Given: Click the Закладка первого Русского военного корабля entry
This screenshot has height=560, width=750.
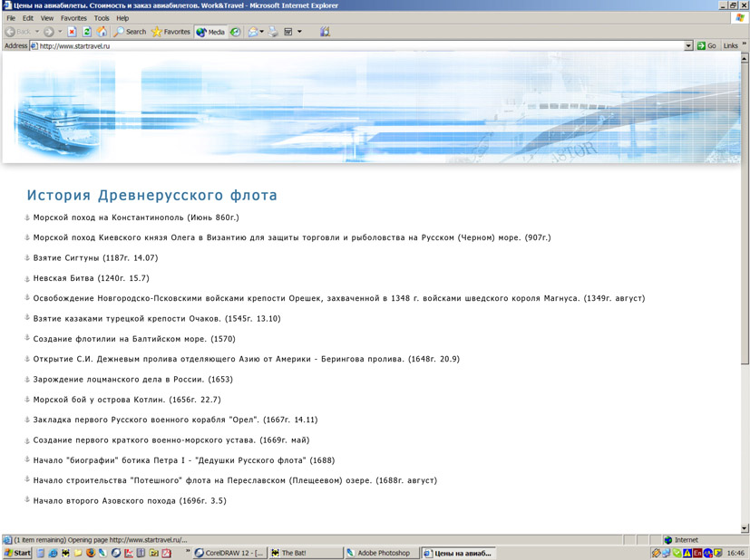Looking at the screenshot, I should pos(175,420).
